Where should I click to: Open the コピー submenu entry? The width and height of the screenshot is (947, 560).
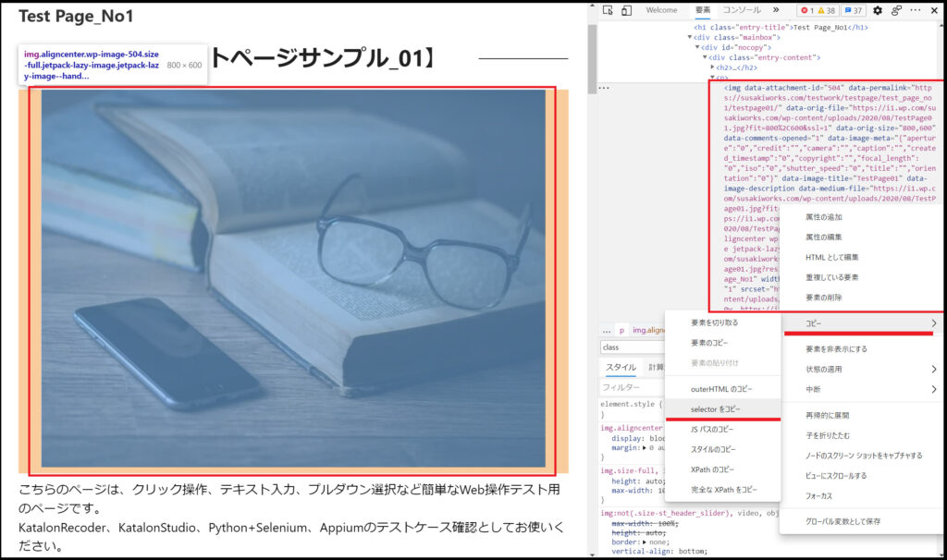(x=863, y=323)
